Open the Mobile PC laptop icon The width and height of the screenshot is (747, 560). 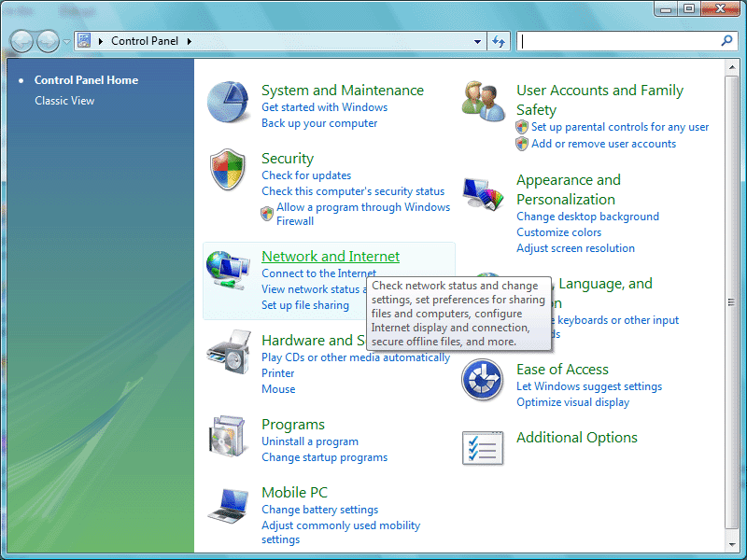tap(229, 506)
